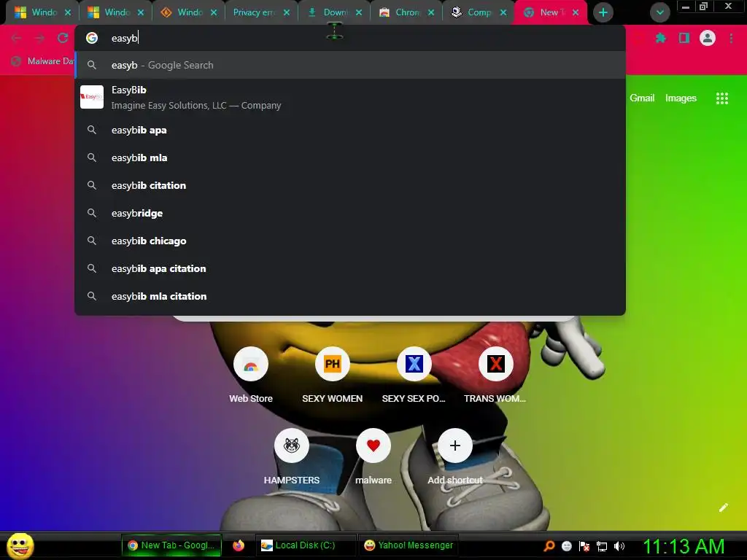
Task: Select the 'easyb - Google Search' suggestion
Action: [x=350, y=65]
